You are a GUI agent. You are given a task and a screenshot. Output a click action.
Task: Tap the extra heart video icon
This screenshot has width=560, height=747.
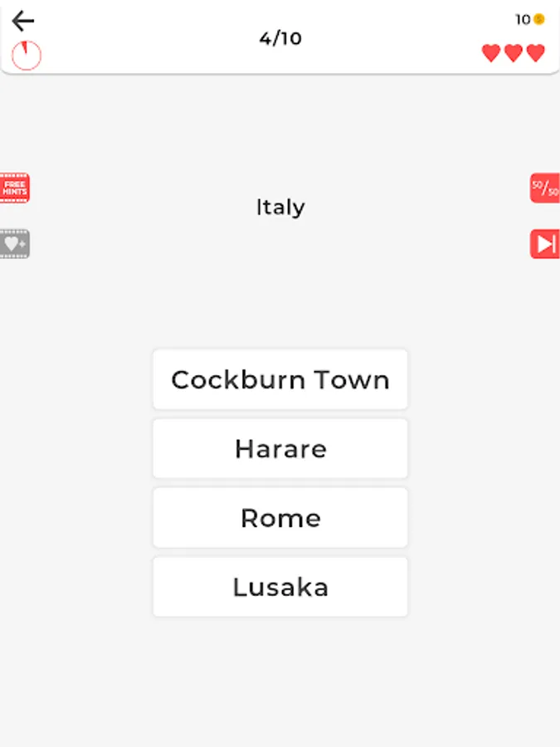click(x=14, y=244)
